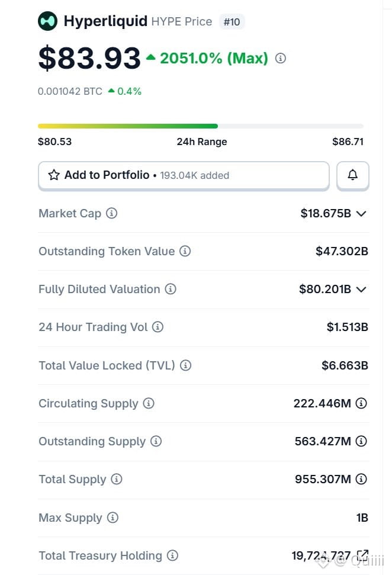Viewport: 392px width, 575px height.
Task: Open Total Treasury Holding external link icon
Action: point(362,555)
